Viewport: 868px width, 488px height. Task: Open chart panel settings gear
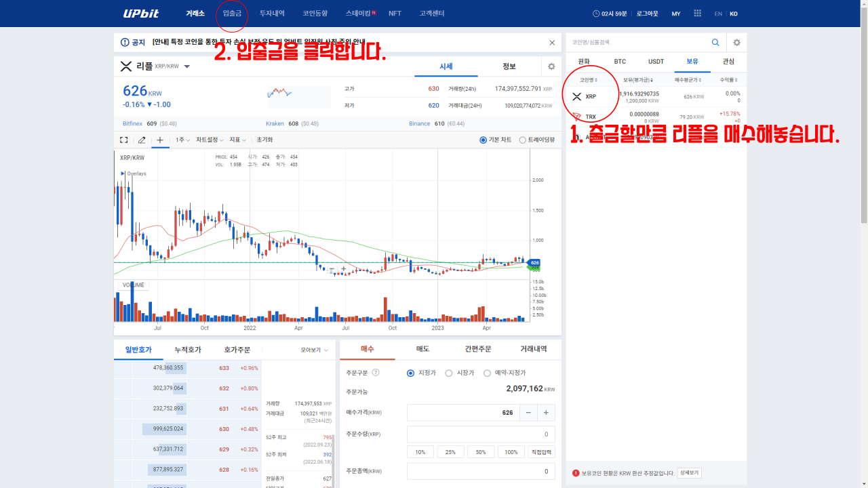click(x=551, y=66)
